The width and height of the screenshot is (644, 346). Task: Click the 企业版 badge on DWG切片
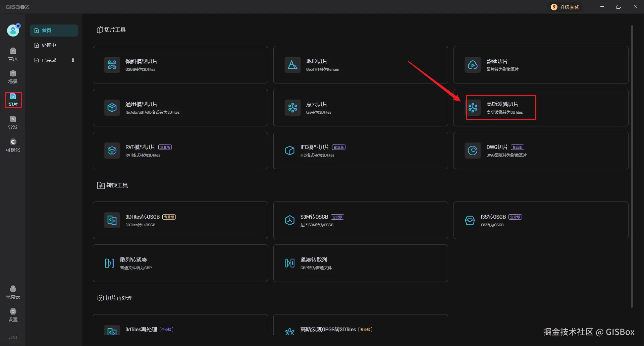coord(518,147)
